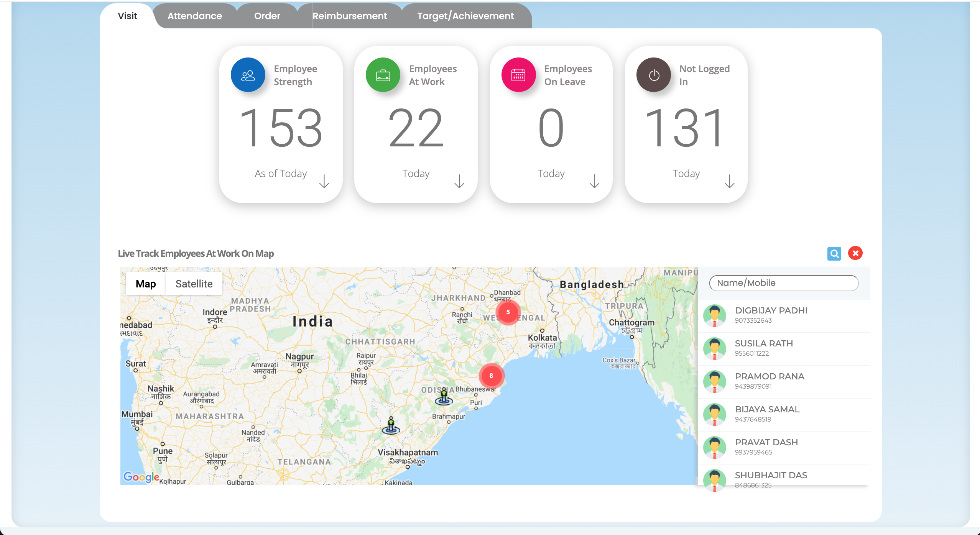Click the blue search icon above map
The image size is (980, 535).
point(834,253)
